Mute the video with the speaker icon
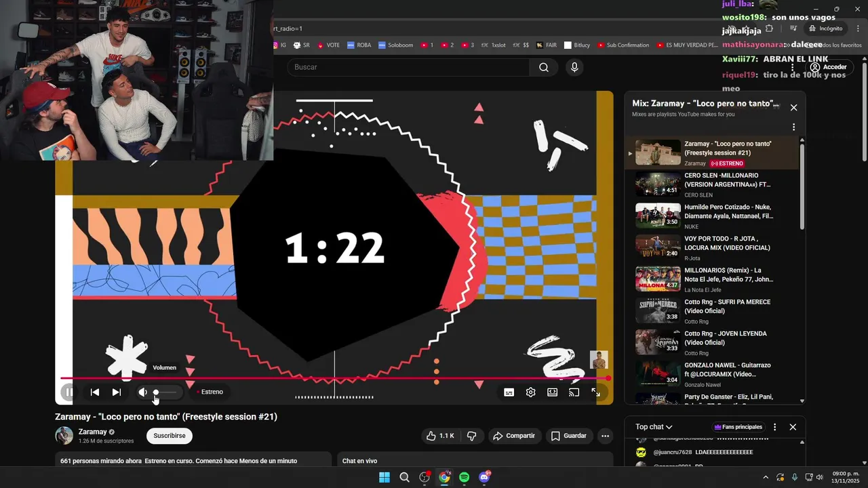868x488 pixels. 142,392
